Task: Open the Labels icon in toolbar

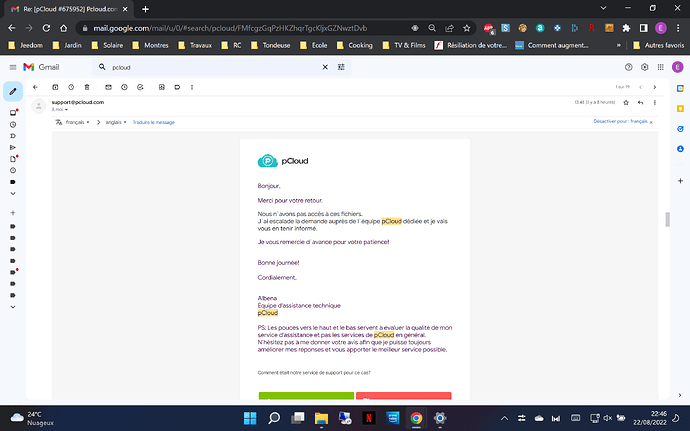Action: pos(177,87)
